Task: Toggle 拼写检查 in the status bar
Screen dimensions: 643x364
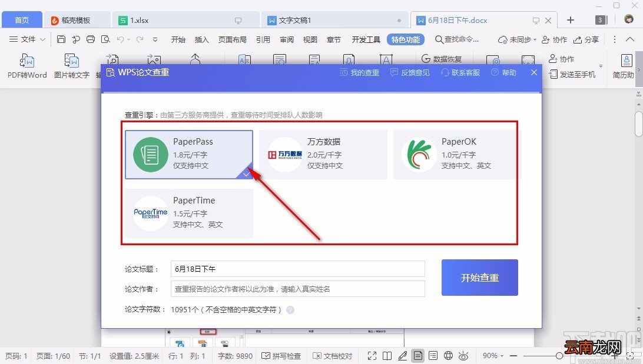Action: (281, 356)
